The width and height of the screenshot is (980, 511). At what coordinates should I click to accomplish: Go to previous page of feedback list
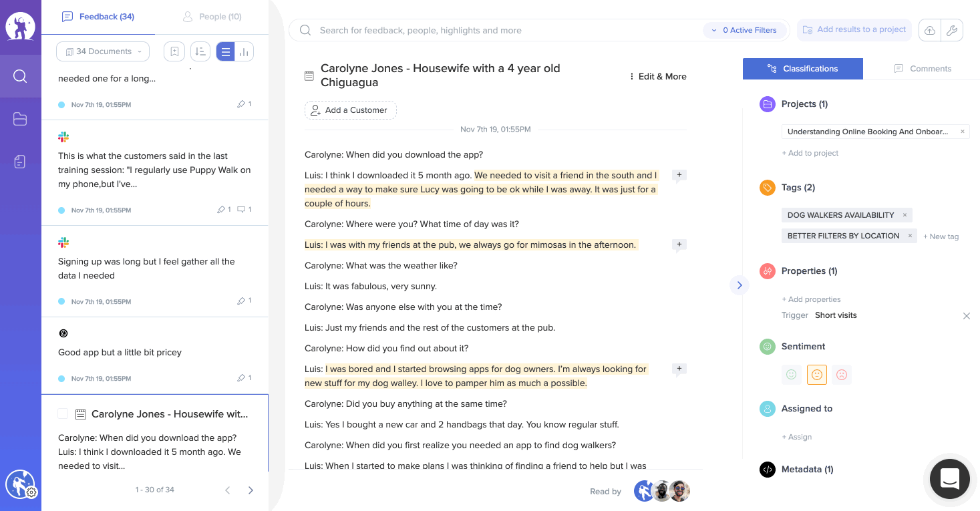pyautogui.click(x=227, y=490)
